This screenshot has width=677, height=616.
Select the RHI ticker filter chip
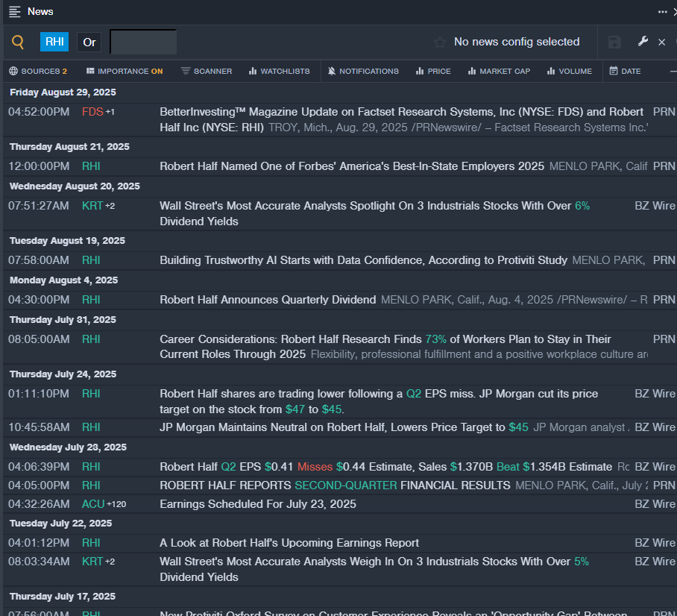54,42
